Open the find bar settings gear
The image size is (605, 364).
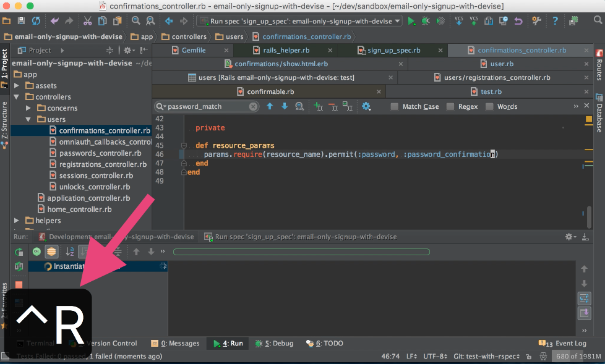(x=366, y=106)
